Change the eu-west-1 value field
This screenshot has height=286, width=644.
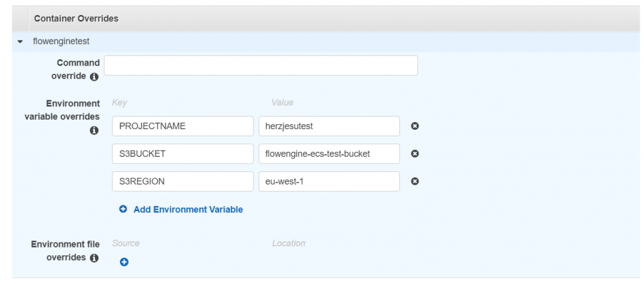pyautogui.click(x=329, y=181)
